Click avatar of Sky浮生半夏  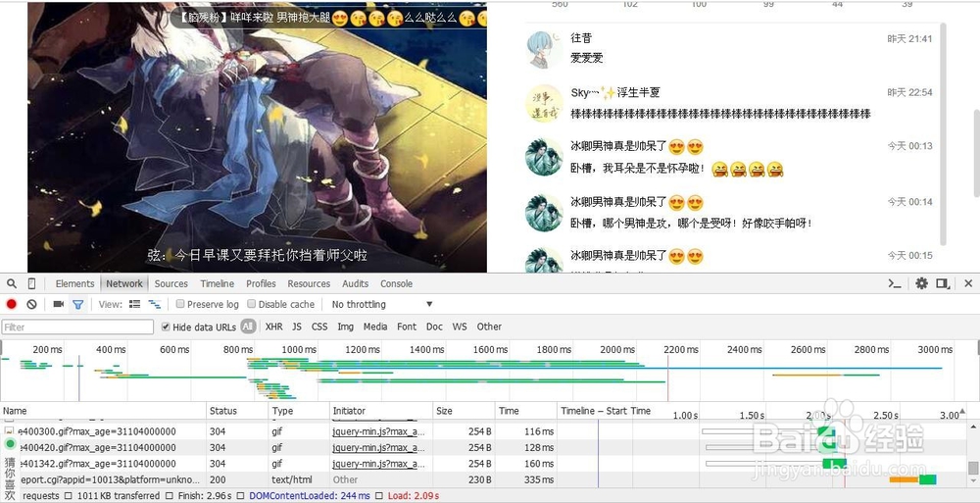(x=544, y=103)
